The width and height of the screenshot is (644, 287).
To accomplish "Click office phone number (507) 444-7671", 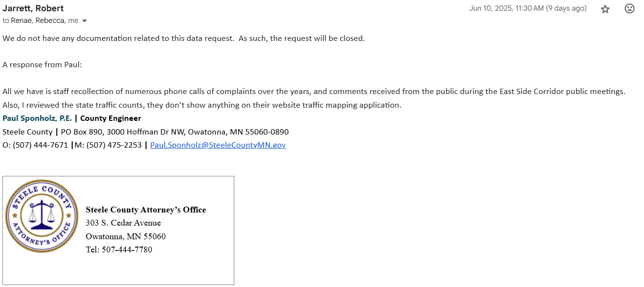I will tap(40, 145).
